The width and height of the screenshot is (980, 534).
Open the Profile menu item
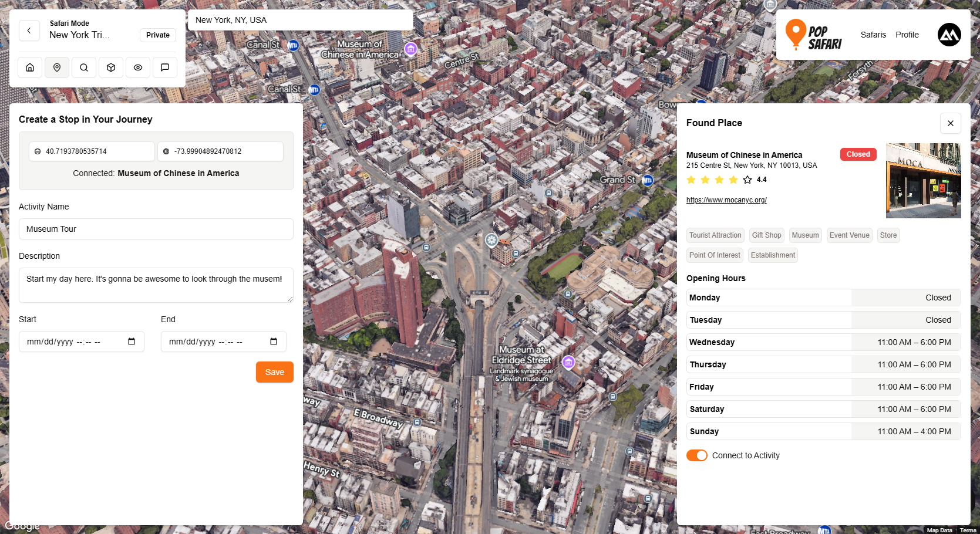(x=907, y=35)
